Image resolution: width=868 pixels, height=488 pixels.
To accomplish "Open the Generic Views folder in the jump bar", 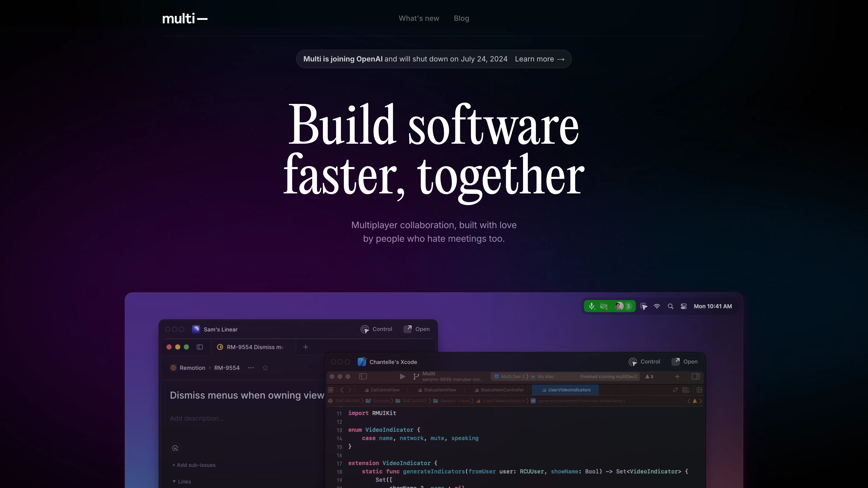I will (x=451, y=401).
